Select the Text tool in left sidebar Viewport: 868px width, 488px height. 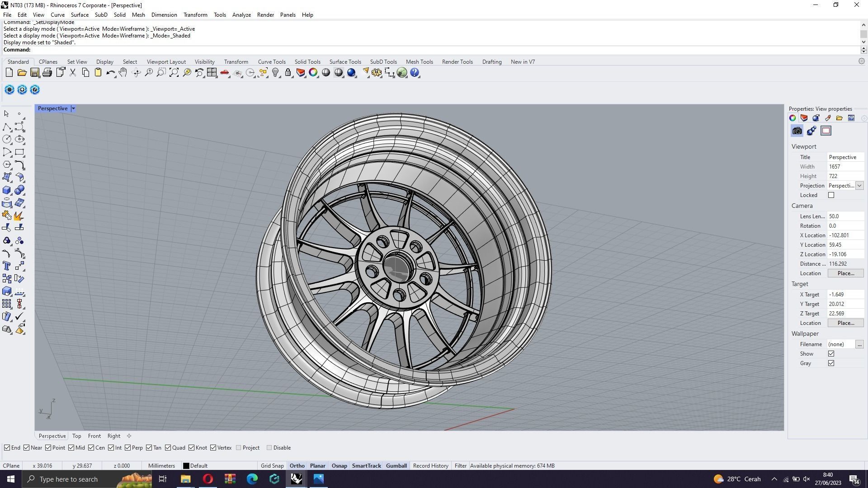7,266
